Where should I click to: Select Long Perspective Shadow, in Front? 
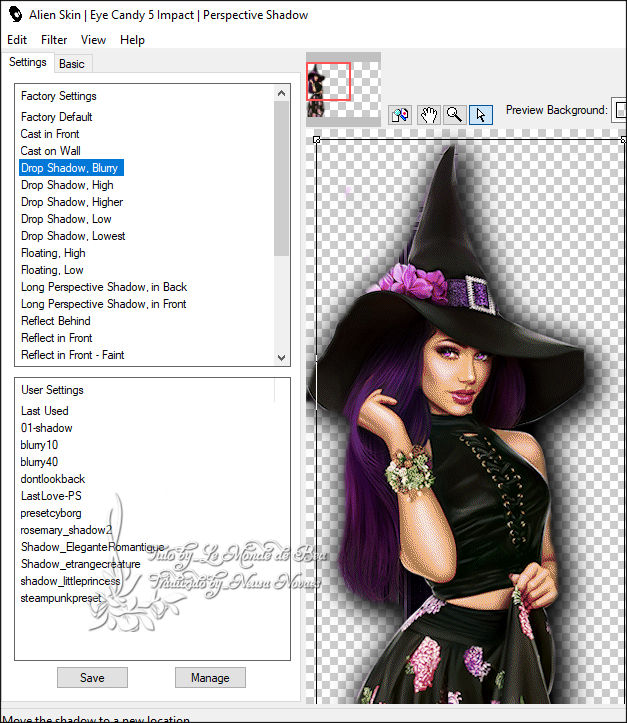(x=104, y=304)
